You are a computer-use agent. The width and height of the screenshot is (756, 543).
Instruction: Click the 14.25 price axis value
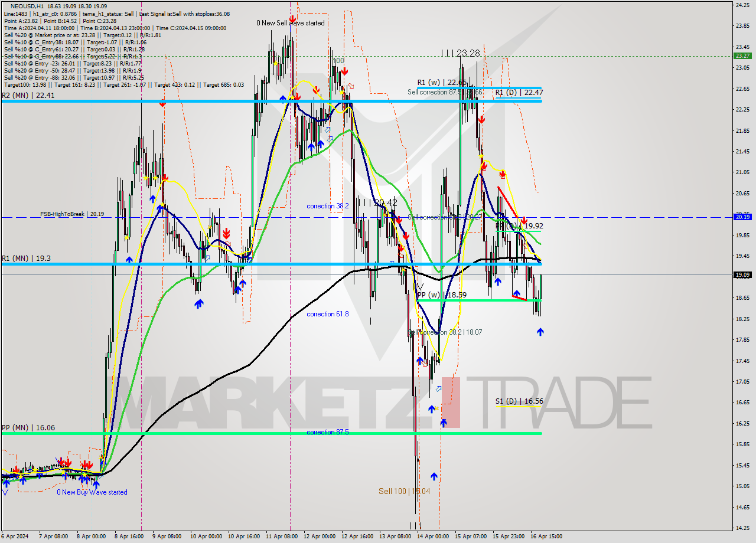pyautogui.click(x=742, y=528)
